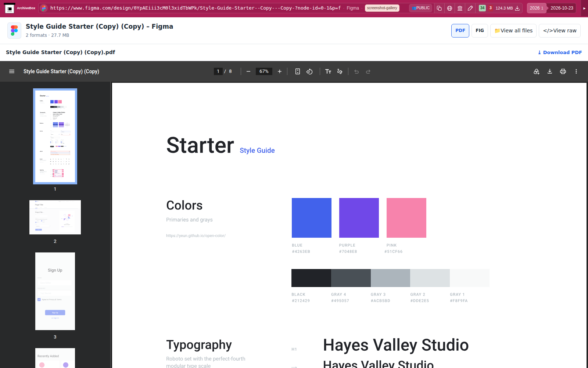This screenshot has width=588, height=368.
Task: Select page 1 thumbnail
Action: point(55,136)
